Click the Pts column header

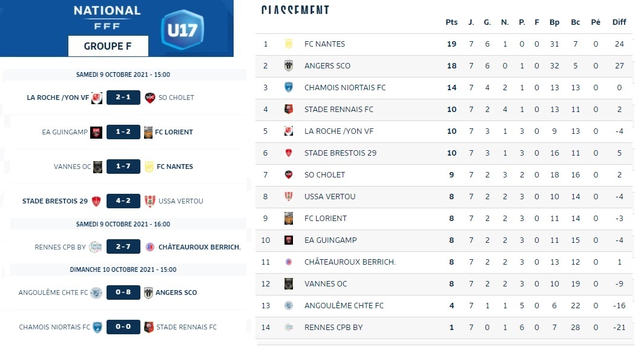pyautogui.click(x=452, y=22)
